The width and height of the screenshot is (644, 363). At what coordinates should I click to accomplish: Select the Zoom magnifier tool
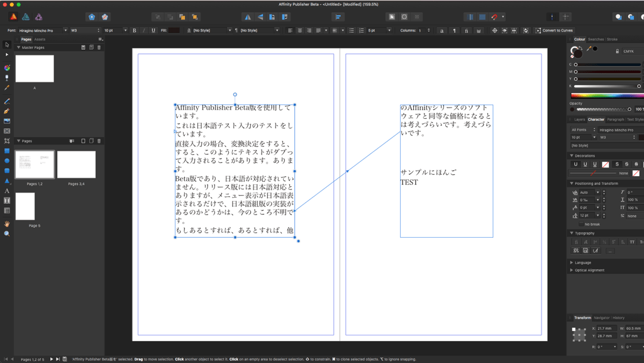[6, 233]
